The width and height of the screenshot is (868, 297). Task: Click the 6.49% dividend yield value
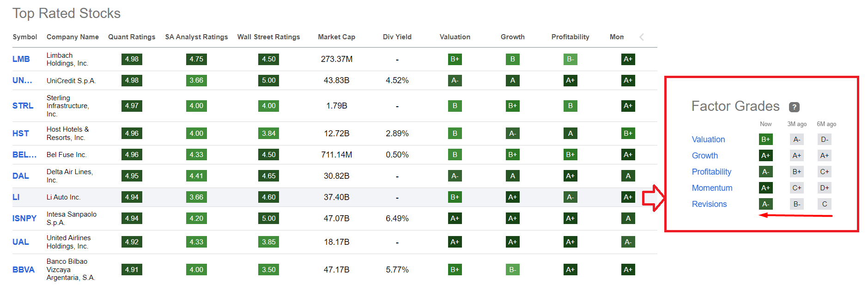click(x=397, y=218)
